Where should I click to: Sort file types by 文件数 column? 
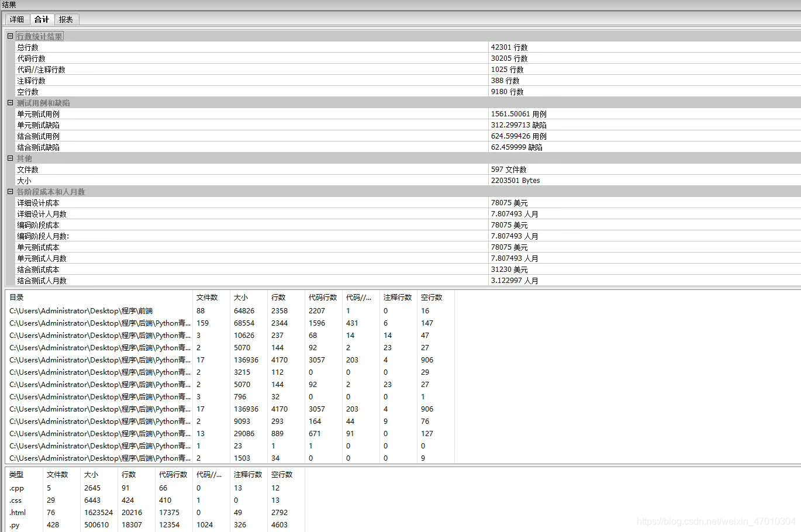pos(61,474)
